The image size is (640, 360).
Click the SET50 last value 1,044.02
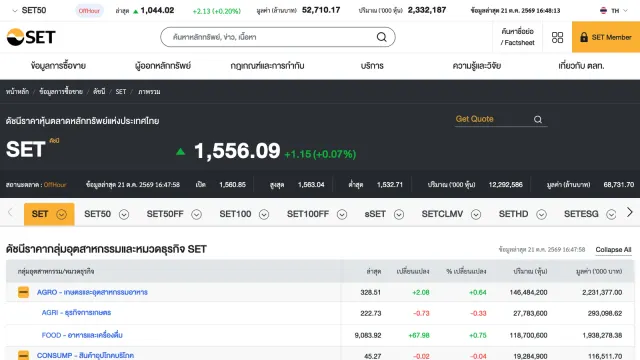click(157, 11)
